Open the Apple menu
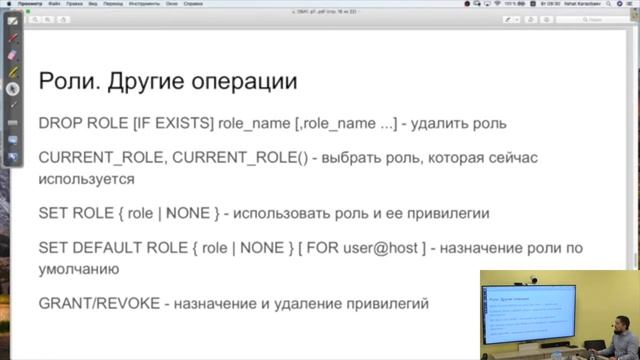640x360 pixels. 9,4
